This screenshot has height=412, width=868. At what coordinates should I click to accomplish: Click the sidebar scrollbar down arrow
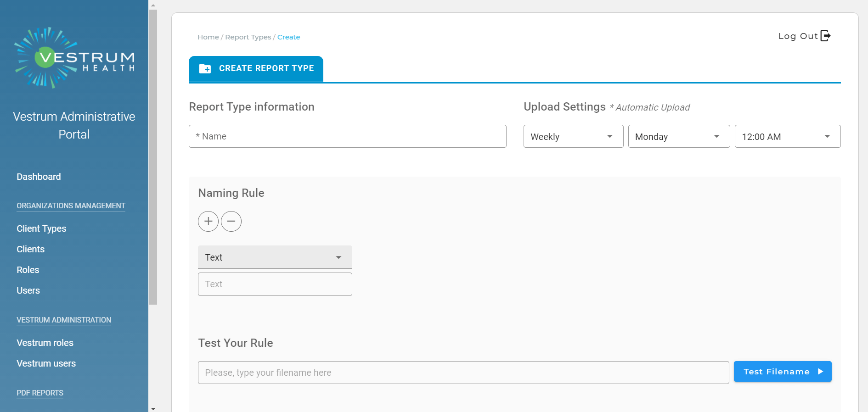(x=153, y=408)
